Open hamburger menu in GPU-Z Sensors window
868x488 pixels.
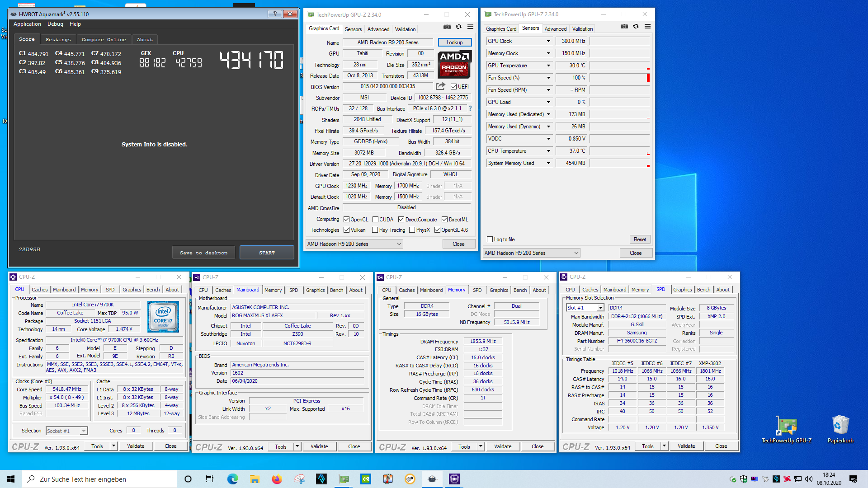[x=647, y=27]
